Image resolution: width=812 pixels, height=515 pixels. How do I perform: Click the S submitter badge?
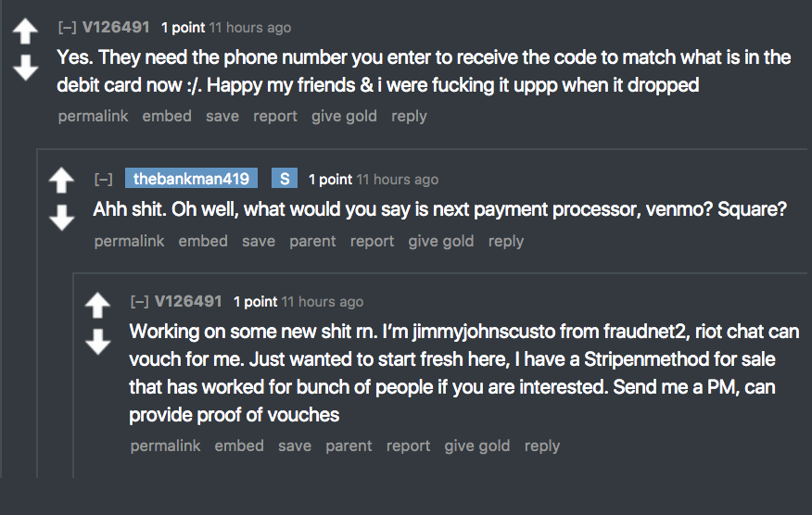(284, 179)
